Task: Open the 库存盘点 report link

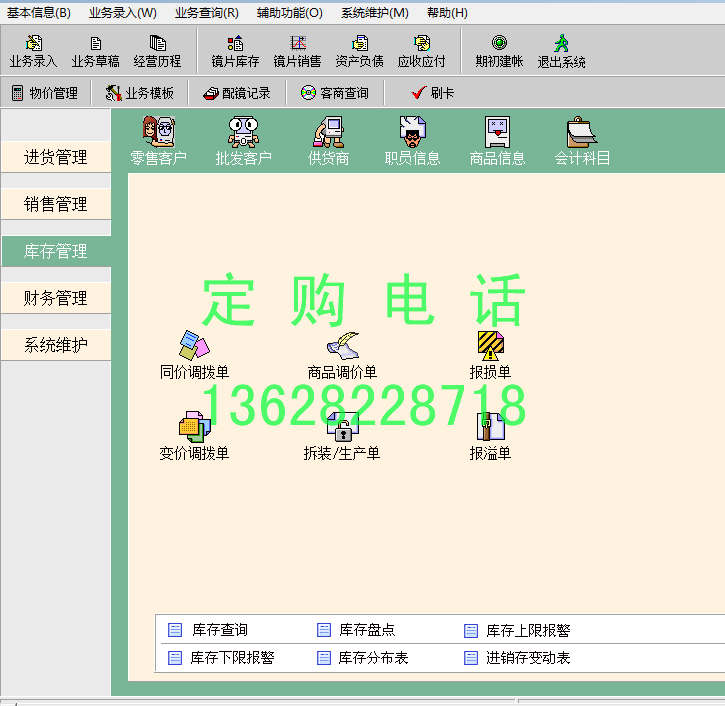Action: pos(356,630)
